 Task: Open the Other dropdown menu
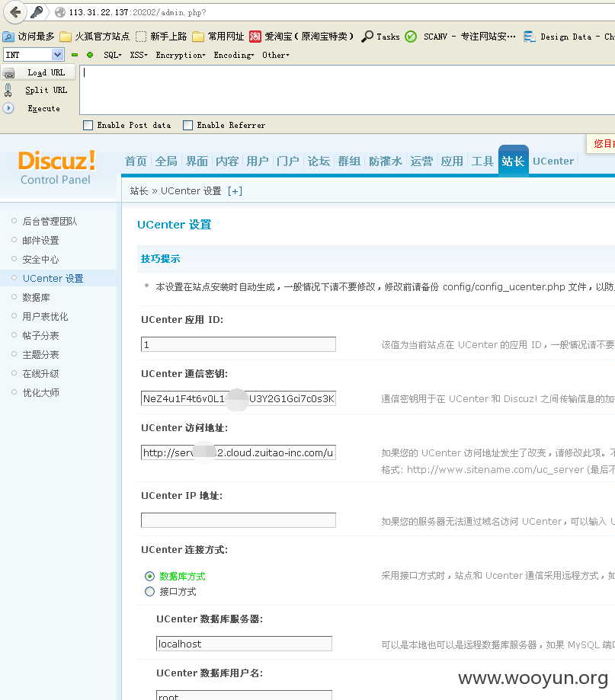(276, 55)
